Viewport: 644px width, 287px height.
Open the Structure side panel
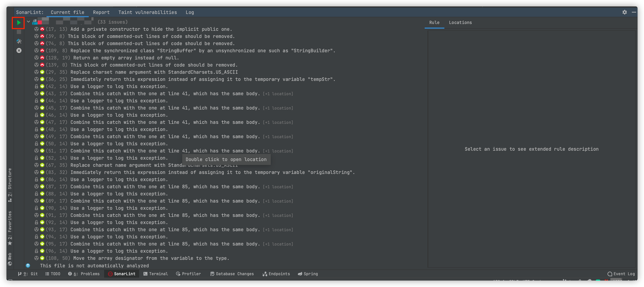[x=10, y=185]
